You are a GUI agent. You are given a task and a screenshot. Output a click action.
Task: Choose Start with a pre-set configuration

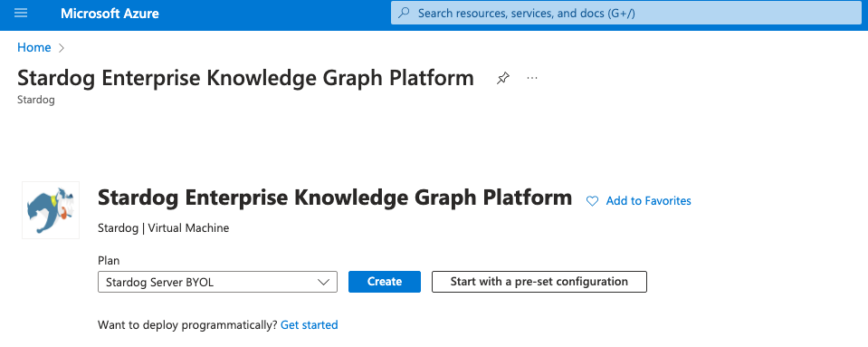[539, 282]
